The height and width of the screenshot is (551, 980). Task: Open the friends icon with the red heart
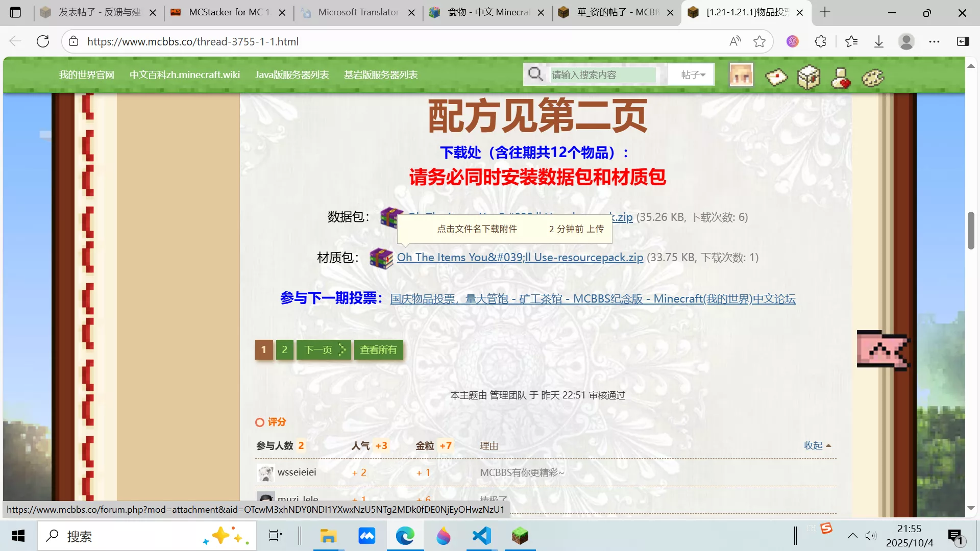coord(840,77)
